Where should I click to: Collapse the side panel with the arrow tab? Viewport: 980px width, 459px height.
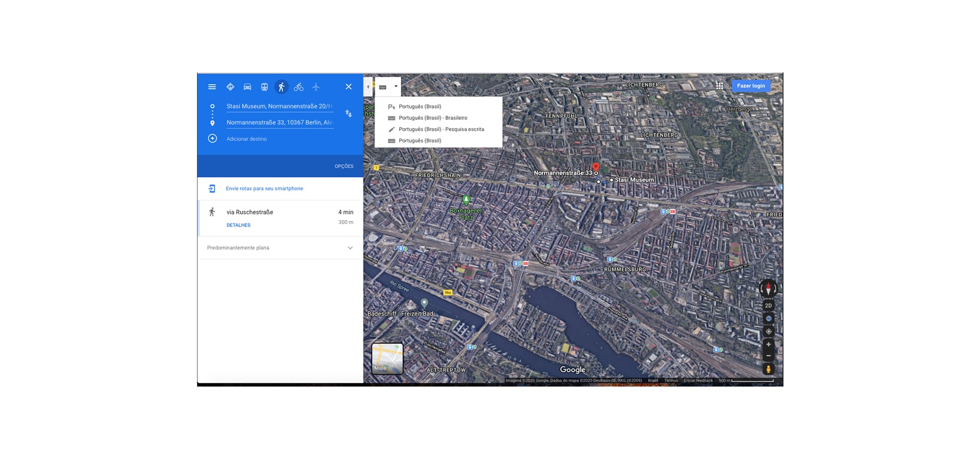(368, 87)
